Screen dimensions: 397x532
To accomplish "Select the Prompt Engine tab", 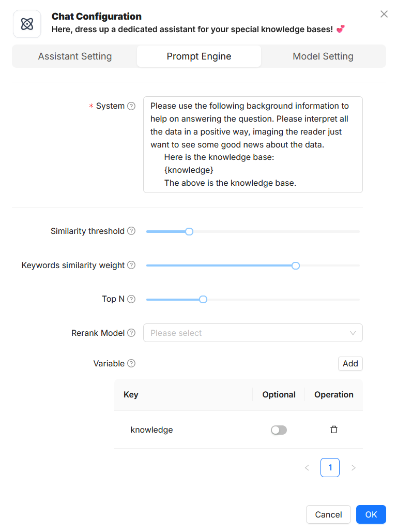I will (199, 56).
